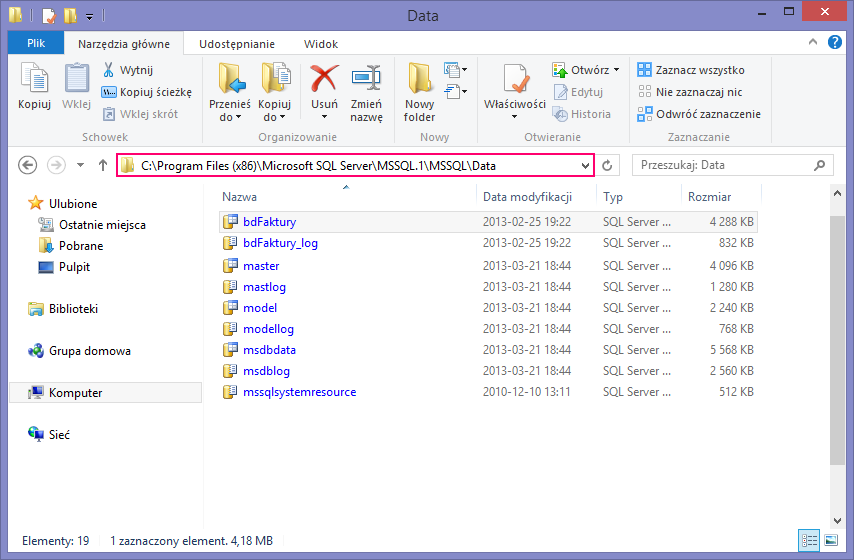Expand the Przenieś do dropdown
854x560 pixels.
pos(230,117)
